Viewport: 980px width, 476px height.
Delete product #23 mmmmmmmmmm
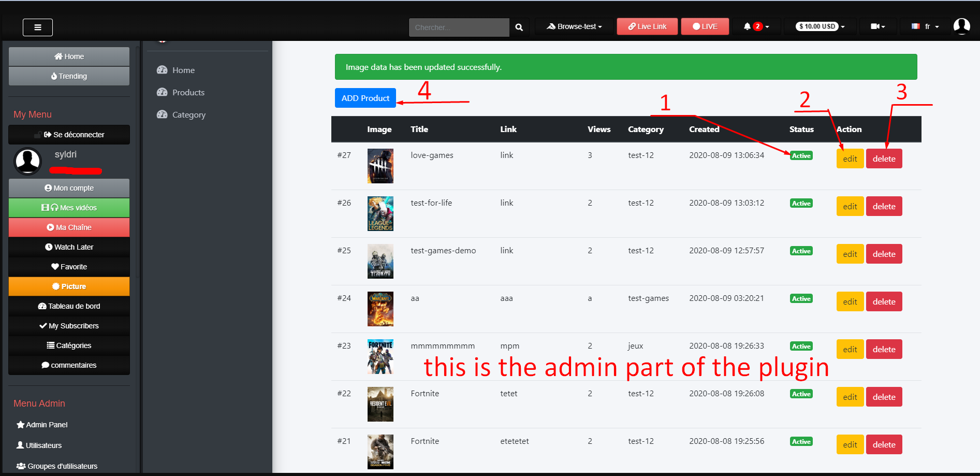[884, 349]
